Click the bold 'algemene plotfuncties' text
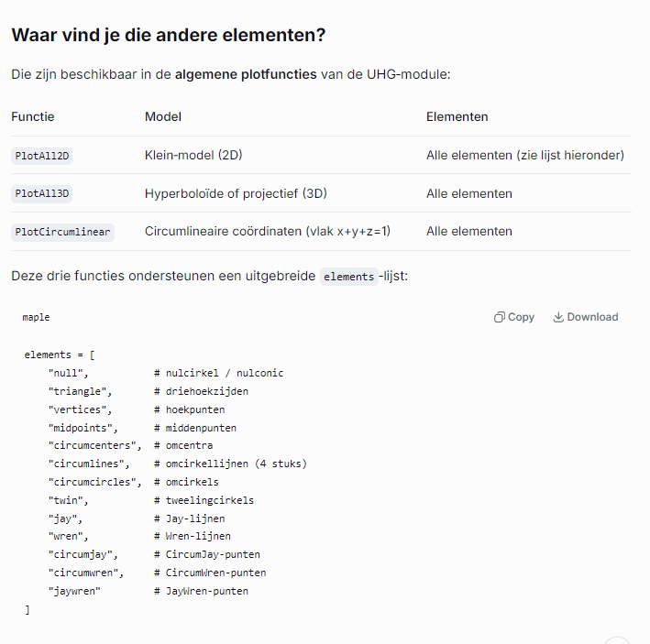The height and width of the screenshot is (644, 650). (246, 74)
